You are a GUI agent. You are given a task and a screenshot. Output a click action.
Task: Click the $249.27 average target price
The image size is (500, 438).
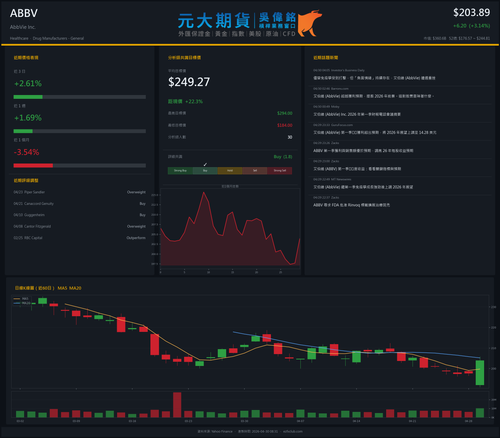(x=189, y=82)
